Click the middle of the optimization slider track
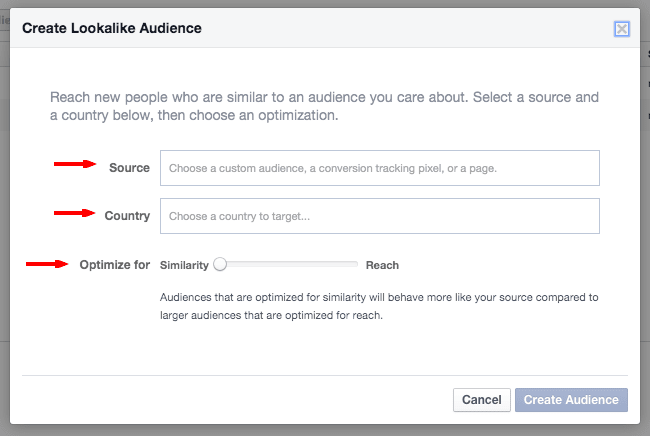This screenshot has height=436, width=650. (288, 265)
